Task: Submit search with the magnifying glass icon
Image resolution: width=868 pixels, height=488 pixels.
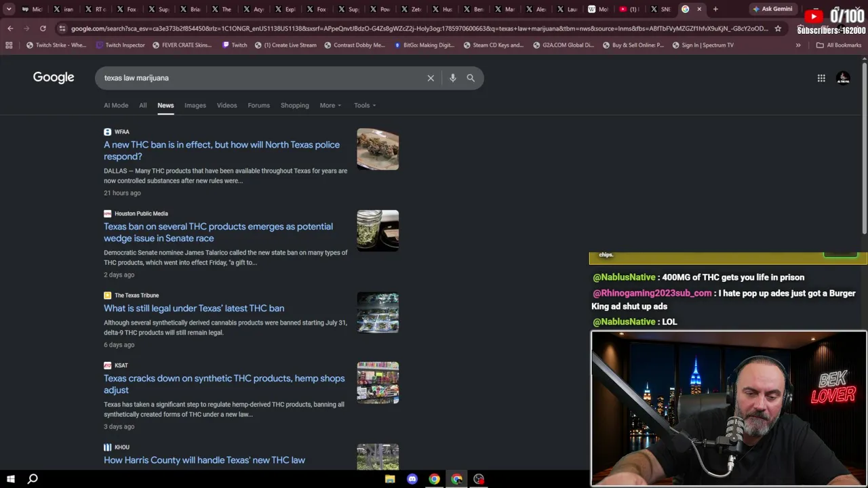Action: tap(471, 78)
